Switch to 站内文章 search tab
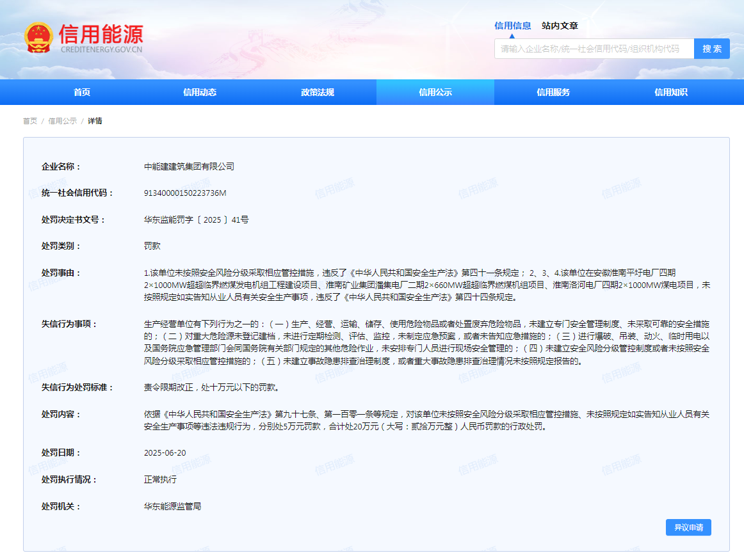Screen dimensions: 744x560 point(560,26)
